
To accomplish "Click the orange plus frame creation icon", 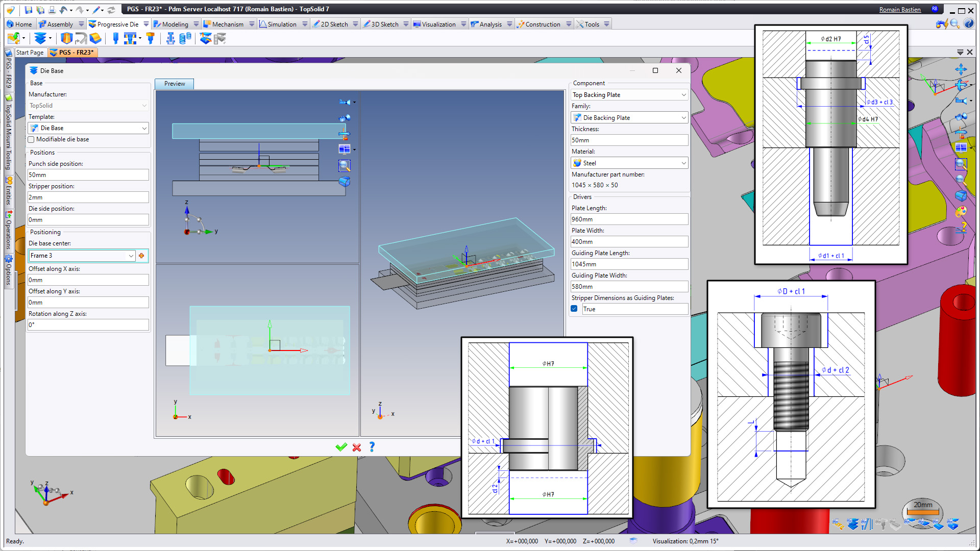I will pyautogui.click(x=141, y=256).
